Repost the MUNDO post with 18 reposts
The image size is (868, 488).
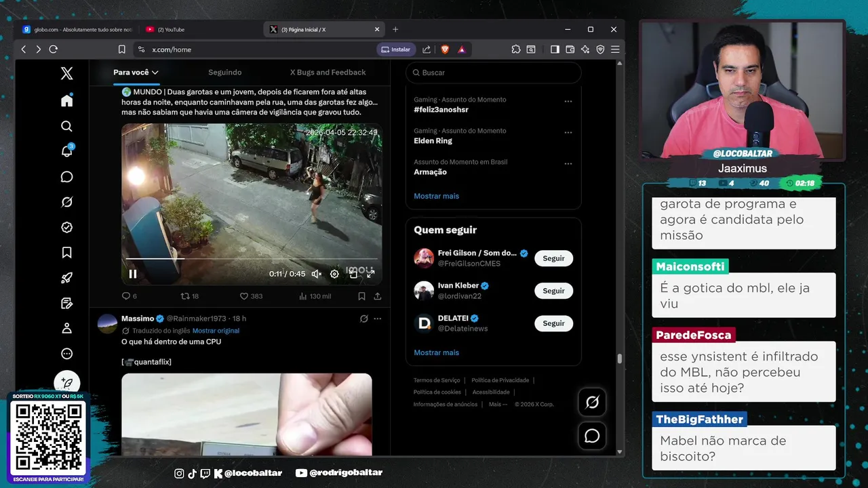click(189, 296)
